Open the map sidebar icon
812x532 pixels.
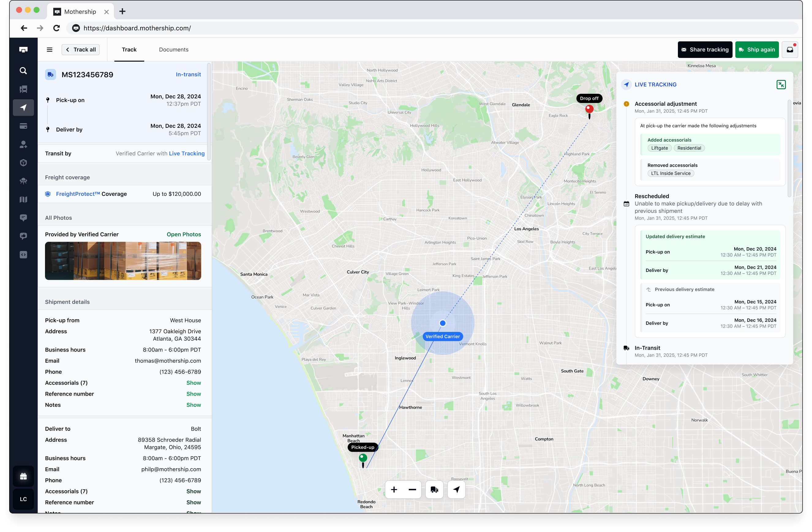[x=23, y=199]
